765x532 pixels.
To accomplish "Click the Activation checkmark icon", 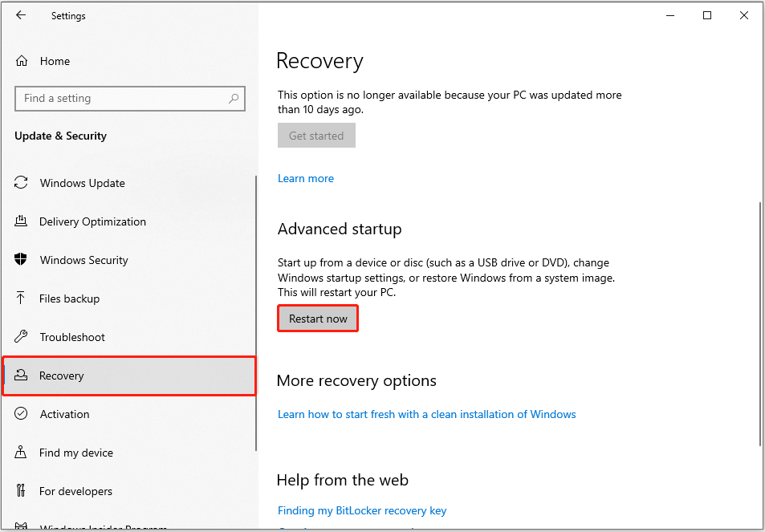I will pyautogui.click(x=21, y=414).
